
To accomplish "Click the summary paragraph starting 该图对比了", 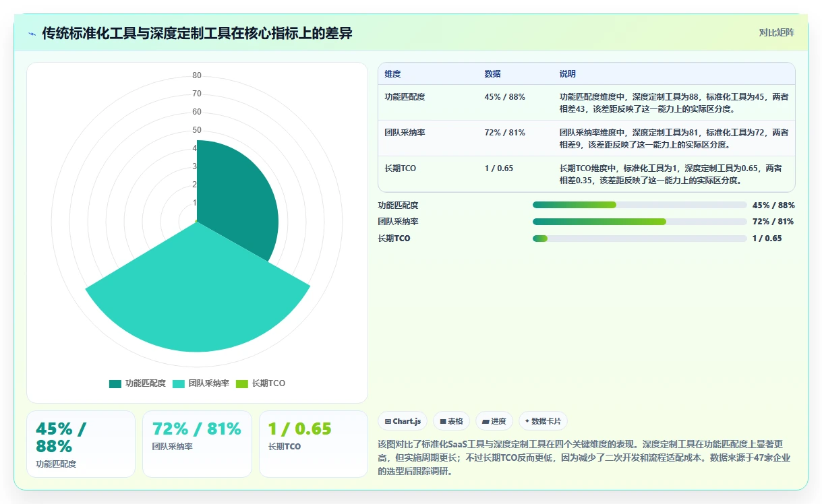I will 584,458.
